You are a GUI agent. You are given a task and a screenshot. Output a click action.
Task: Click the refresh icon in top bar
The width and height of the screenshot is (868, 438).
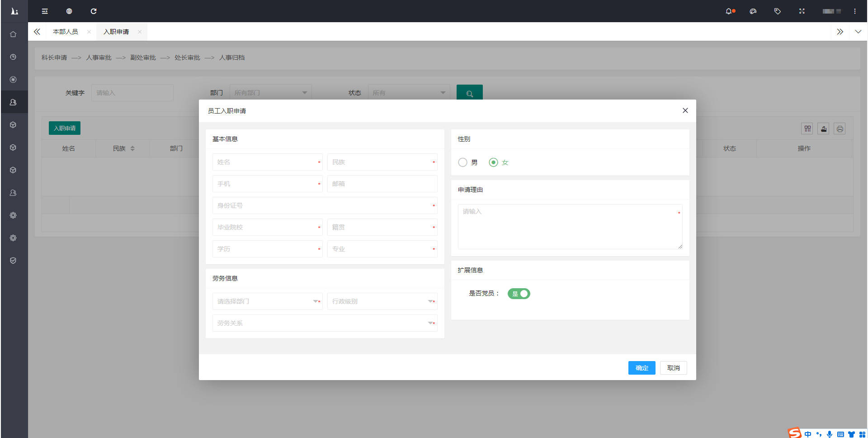(94, 11)
